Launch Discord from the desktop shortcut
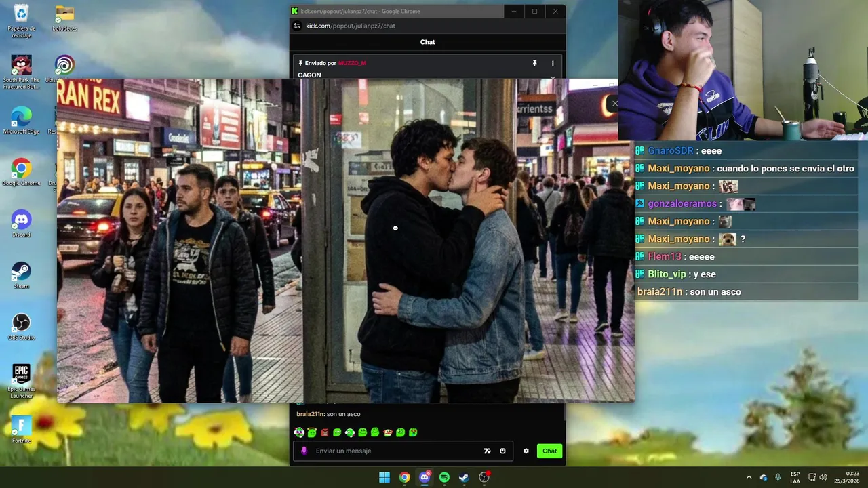The image size is (868, 488). tap(21, 224)
